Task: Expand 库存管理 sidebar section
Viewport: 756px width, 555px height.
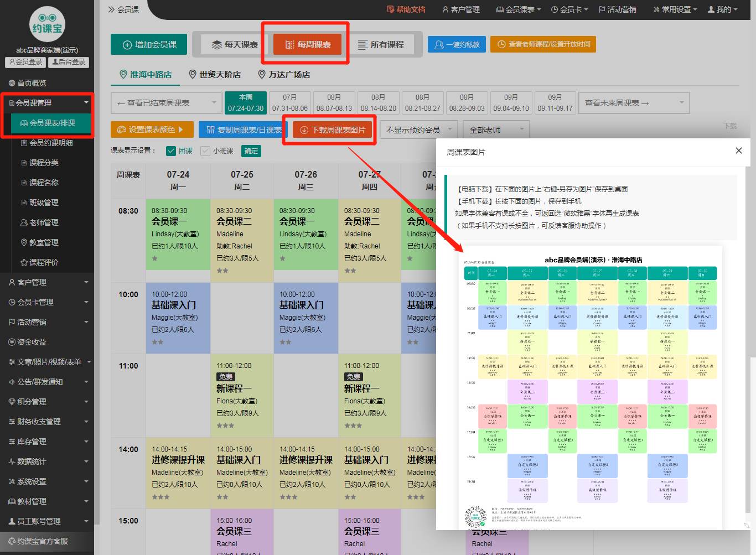Action: (47, 442)
